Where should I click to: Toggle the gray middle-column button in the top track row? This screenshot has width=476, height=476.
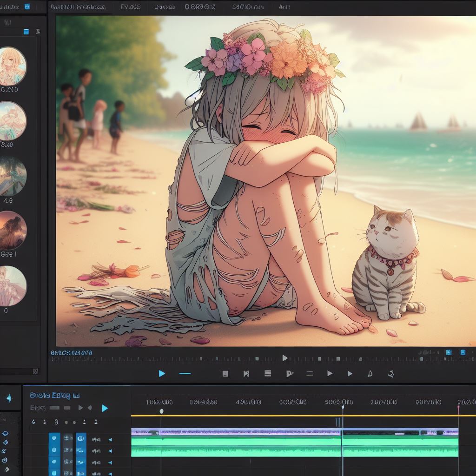(68, 439)
